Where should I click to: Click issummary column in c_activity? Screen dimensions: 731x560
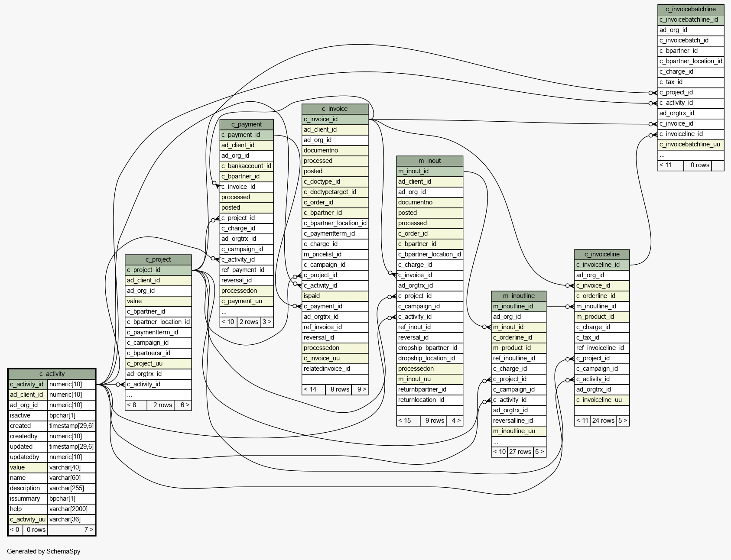tap(28, 498)
